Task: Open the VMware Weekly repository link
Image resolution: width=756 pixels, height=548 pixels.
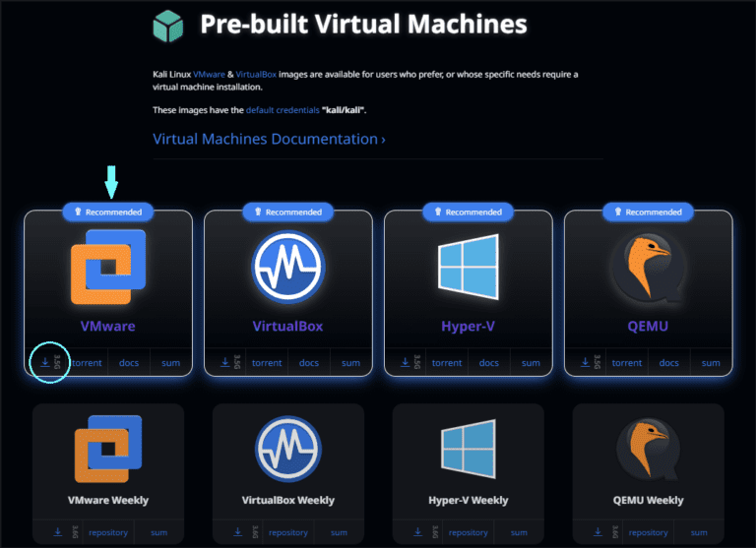Action: (108, 532)
